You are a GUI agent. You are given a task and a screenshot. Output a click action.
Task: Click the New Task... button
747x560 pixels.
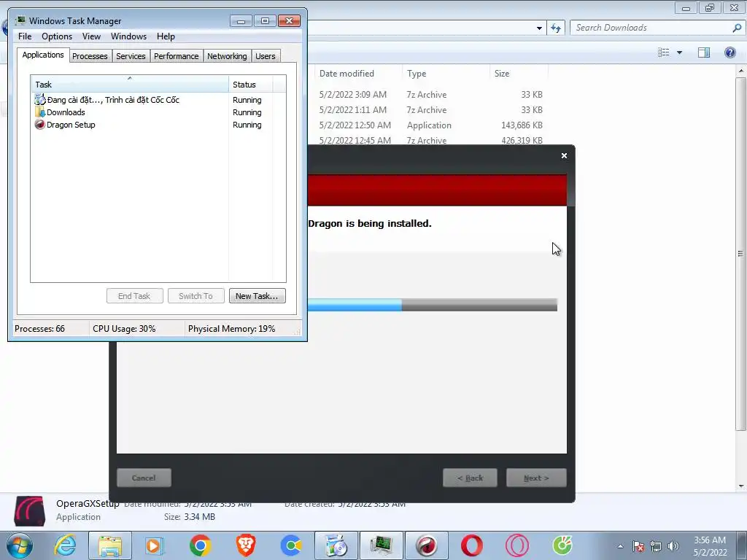tap(258, 296)
